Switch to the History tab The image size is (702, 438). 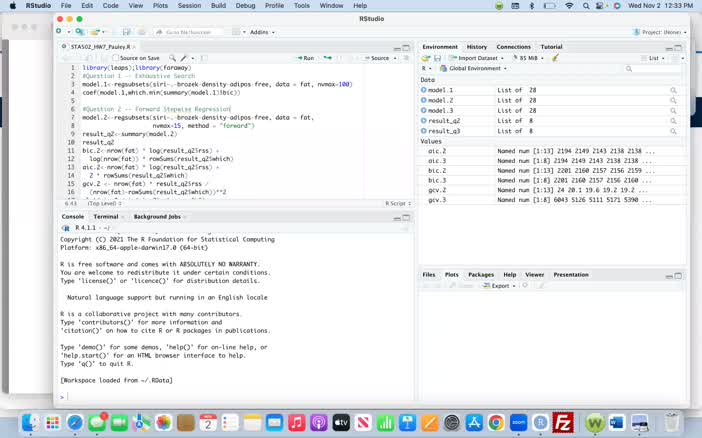477,47
